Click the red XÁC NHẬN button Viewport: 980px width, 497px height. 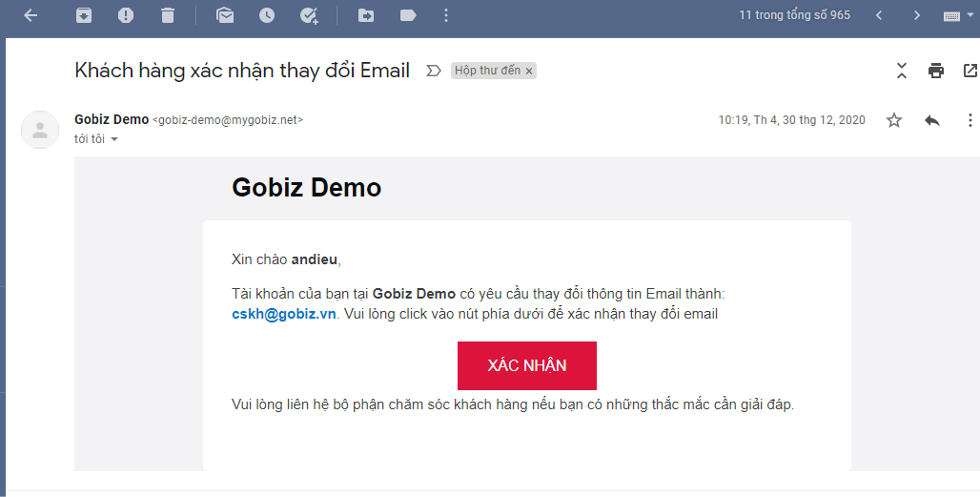[x=527, y=366]
